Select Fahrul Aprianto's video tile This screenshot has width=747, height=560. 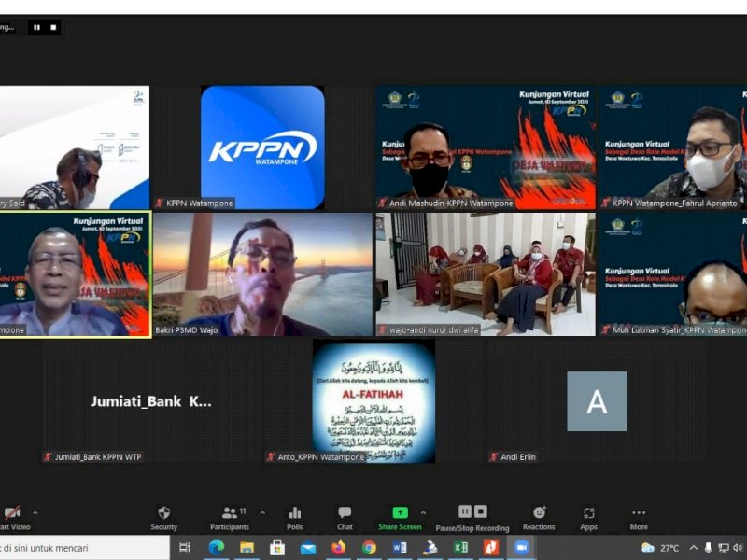pos(672,147)
